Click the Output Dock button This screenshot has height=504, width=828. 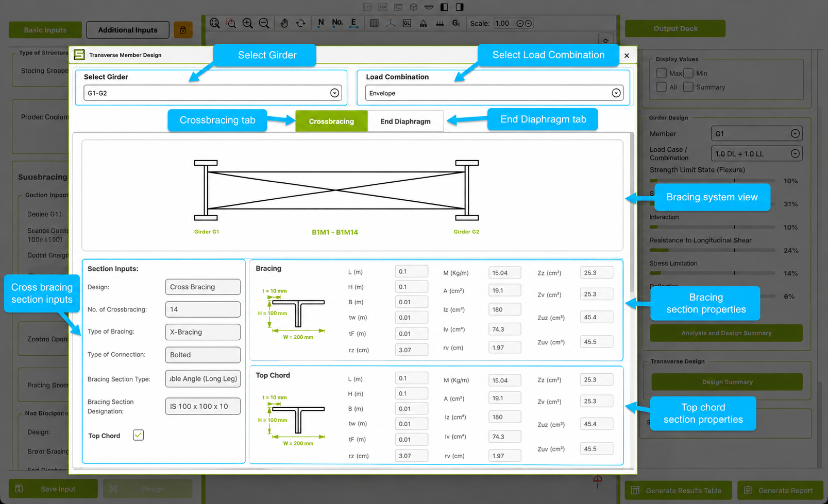pyautogui.click(x=675, y=28)
